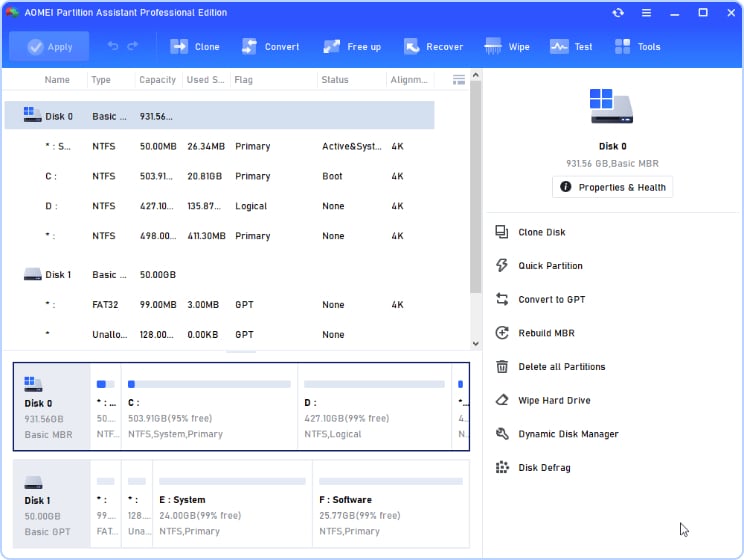Click the Disk Defrag grid icon
The height and width of the screenshot is (560, 744).
tap(502, 467)
